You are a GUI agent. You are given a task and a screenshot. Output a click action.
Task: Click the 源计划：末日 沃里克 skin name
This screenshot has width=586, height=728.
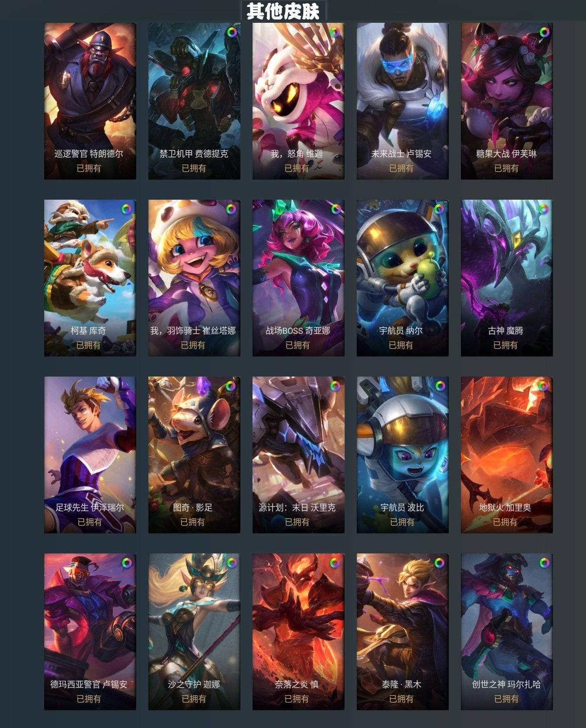(x=297, y=507)
